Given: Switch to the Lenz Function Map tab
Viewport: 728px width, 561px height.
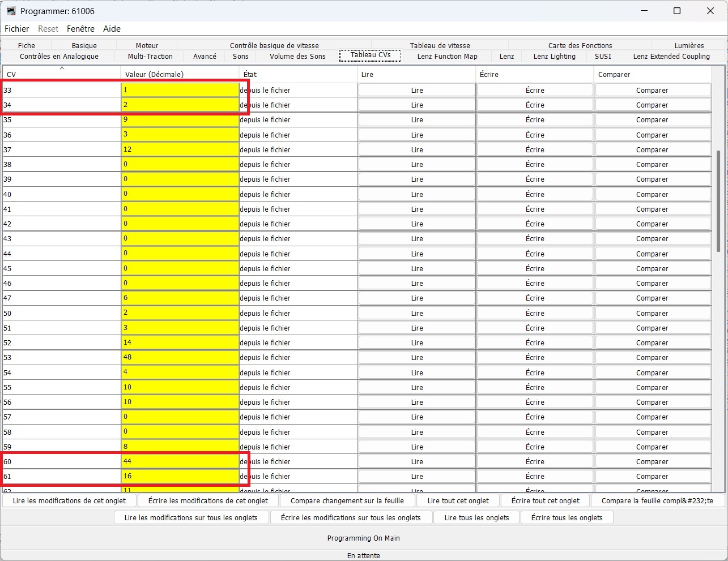Looking at the screenshot, I should click(x=447, y=56).
